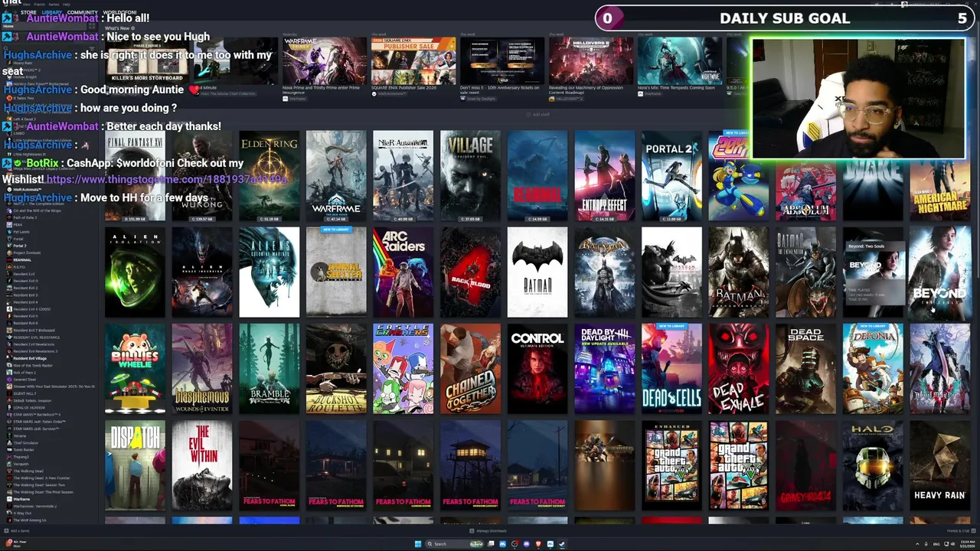
Task: Select the Control Ultimate Edition cover
Action: coord(537,368)
